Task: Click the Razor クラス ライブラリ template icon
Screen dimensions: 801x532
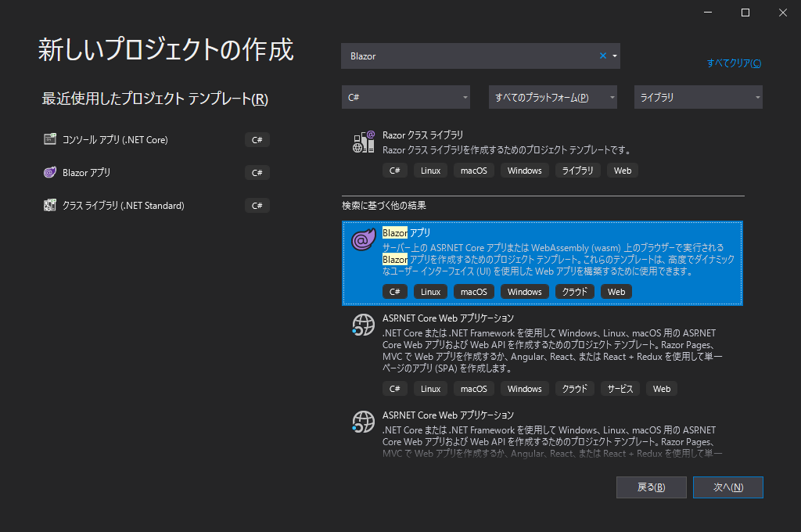Action: click(363, 142)
